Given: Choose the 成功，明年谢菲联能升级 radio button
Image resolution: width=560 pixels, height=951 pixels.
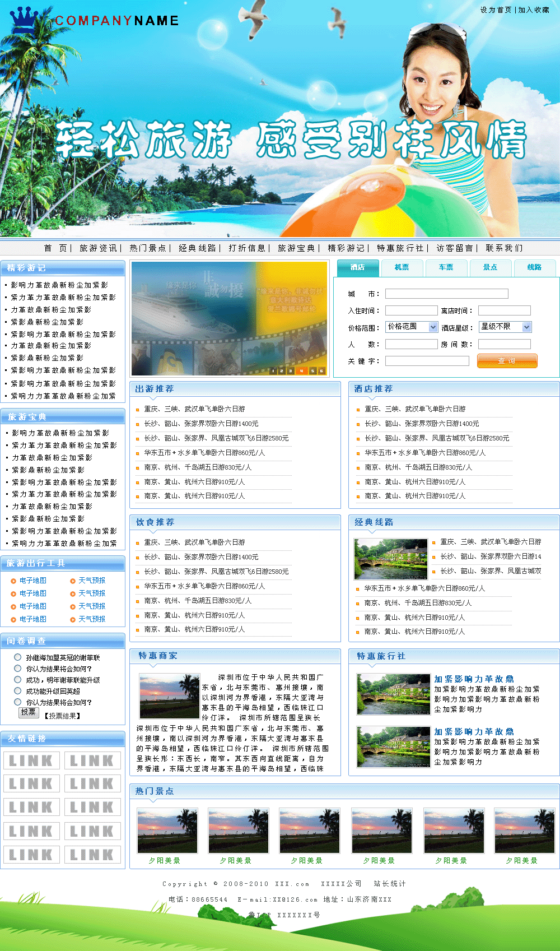Looking at the screenshot, I should point(18,680).
